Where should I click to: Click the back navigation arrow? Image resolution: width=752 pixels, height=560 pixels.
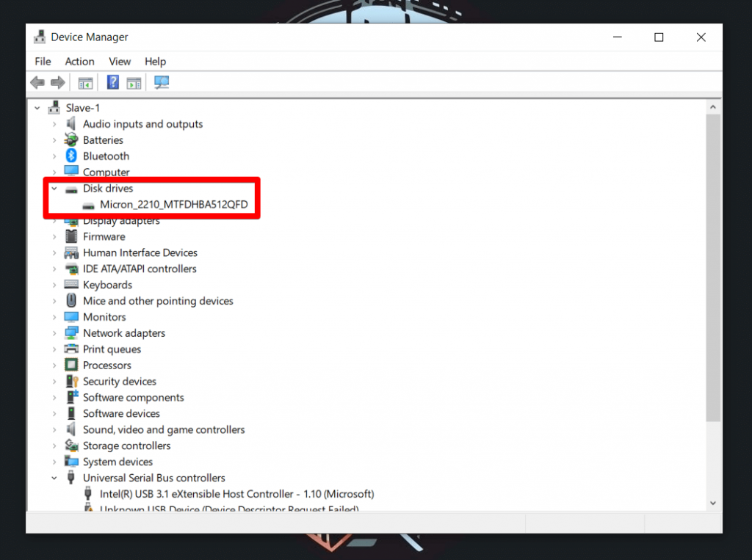pyautogui.click(x=37, y=81)
